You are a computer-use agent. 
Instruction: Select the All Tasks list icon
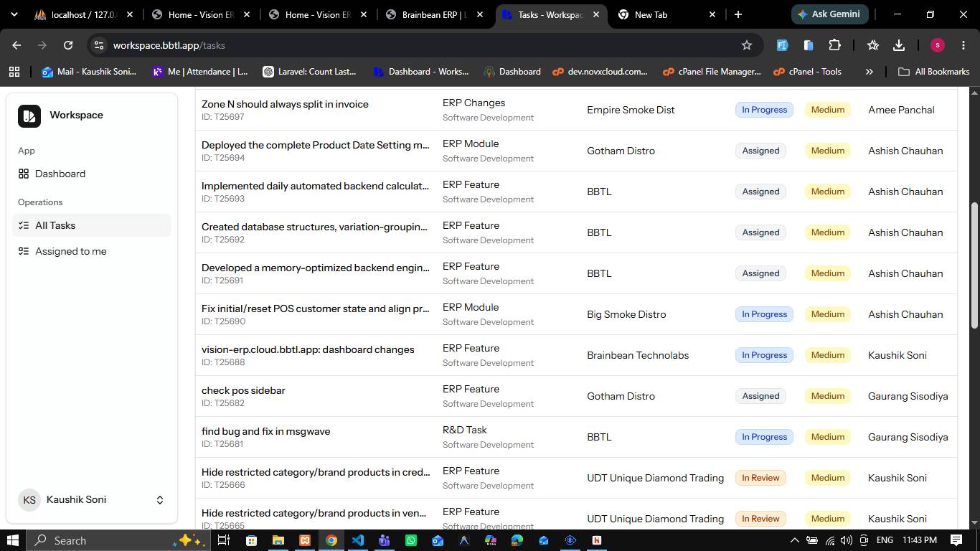click(x=24, y=225)
